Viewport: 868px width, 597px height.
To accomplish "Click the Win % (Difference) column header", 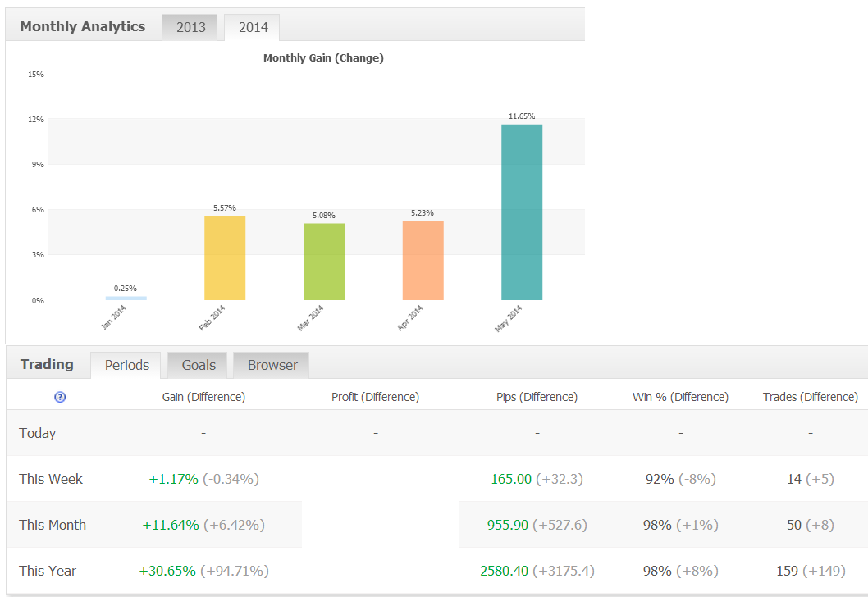I will tap(680, 397).
